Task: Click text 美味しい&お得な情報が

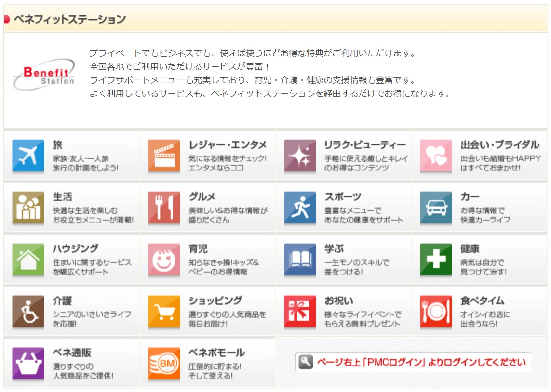Action: tap(228, 210)
